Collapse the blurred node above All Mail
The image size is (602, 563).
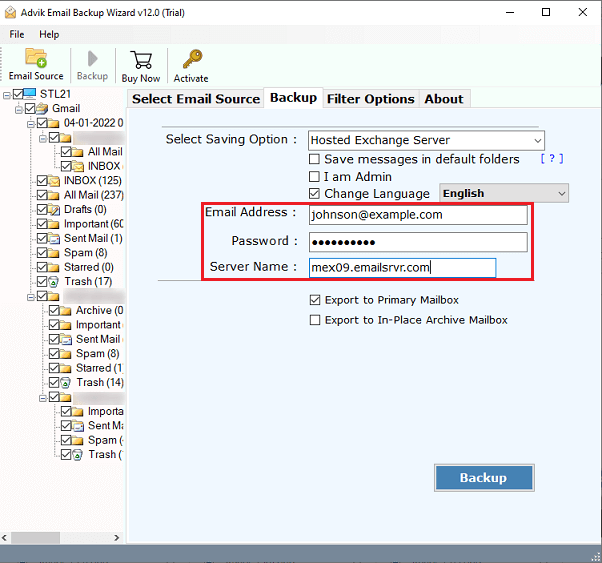pos(43,138)
